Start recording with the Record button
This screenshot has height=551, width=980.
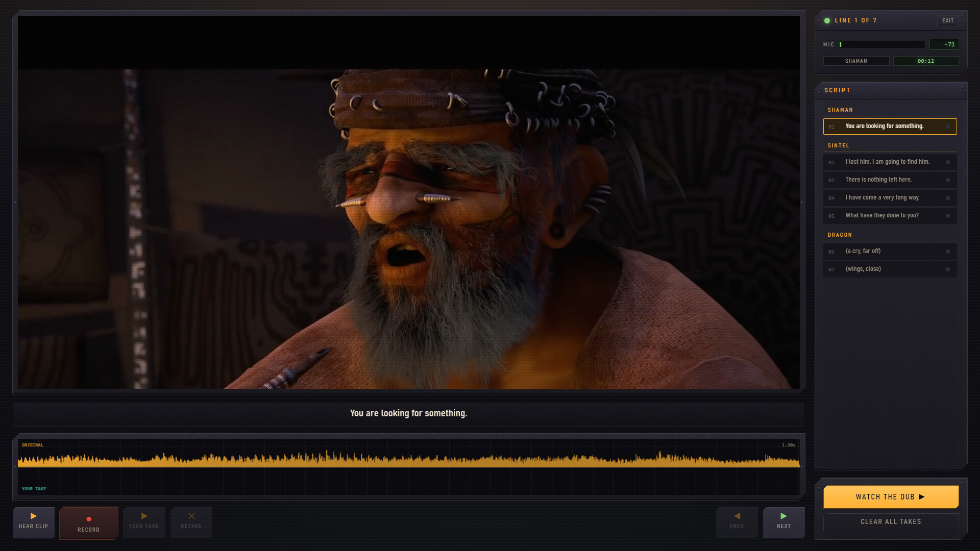(x=89, y=523)
